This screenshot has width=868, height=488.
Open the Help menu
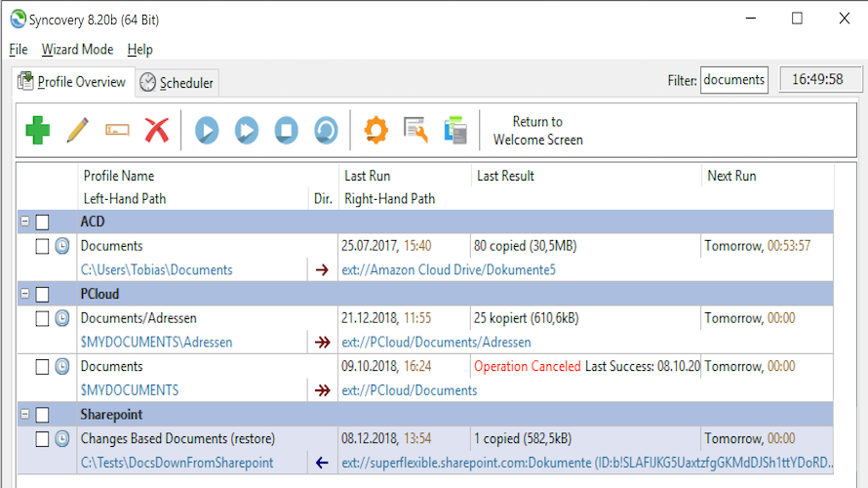coord(140,50)
